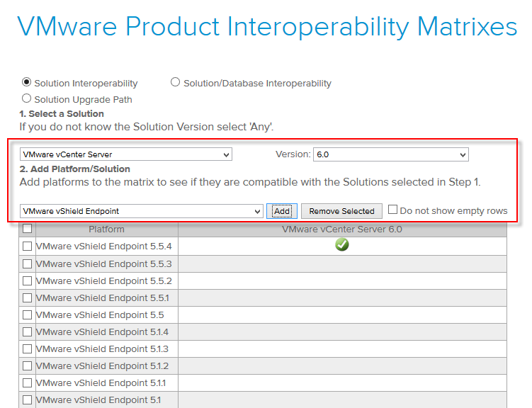This screenshot has height=408, width=532.
Task: Click the Platform column header
Action: click(x=106, y=229)
